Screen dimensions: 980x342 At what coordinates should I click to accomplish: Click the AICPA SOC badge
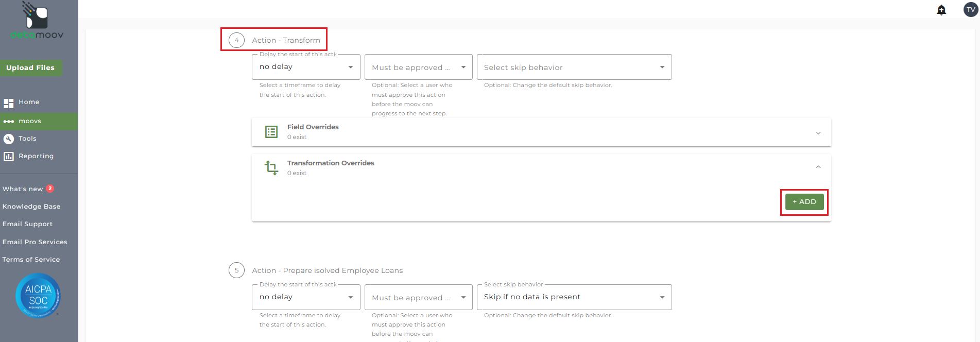pos(38,296)
